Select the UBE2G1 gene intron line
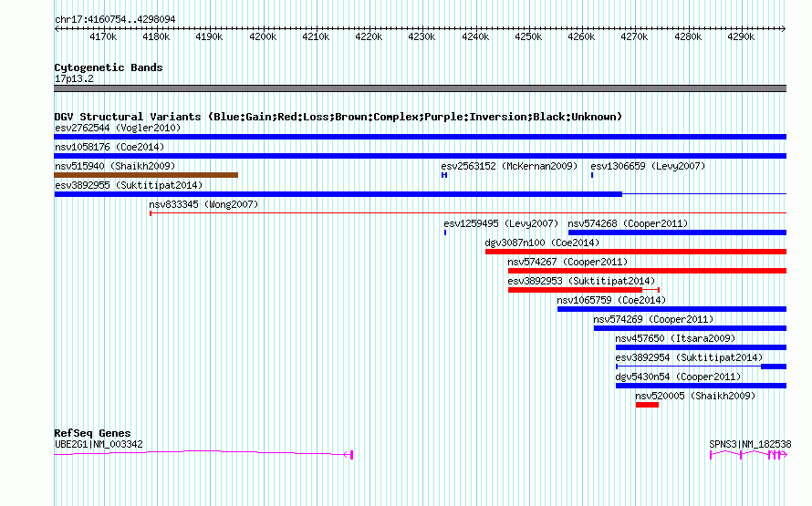This screenshot has width=812, height=506. coord(200,453)
